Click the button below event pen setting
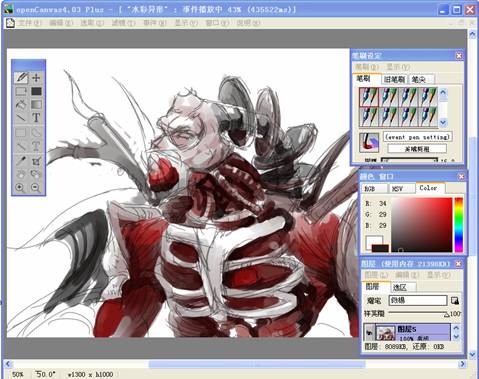479x379 pixels. (417, 149)
